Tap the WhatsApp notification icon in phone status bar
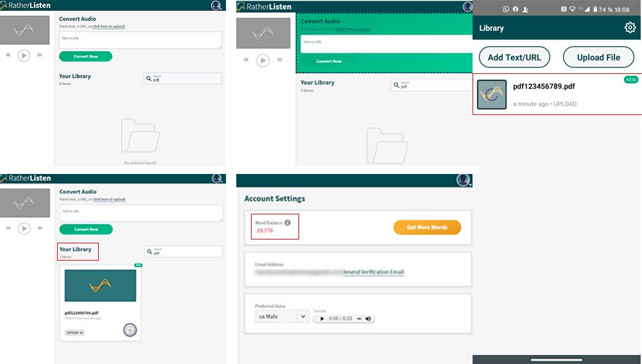The image size is (642, 364). click(506, 9)
